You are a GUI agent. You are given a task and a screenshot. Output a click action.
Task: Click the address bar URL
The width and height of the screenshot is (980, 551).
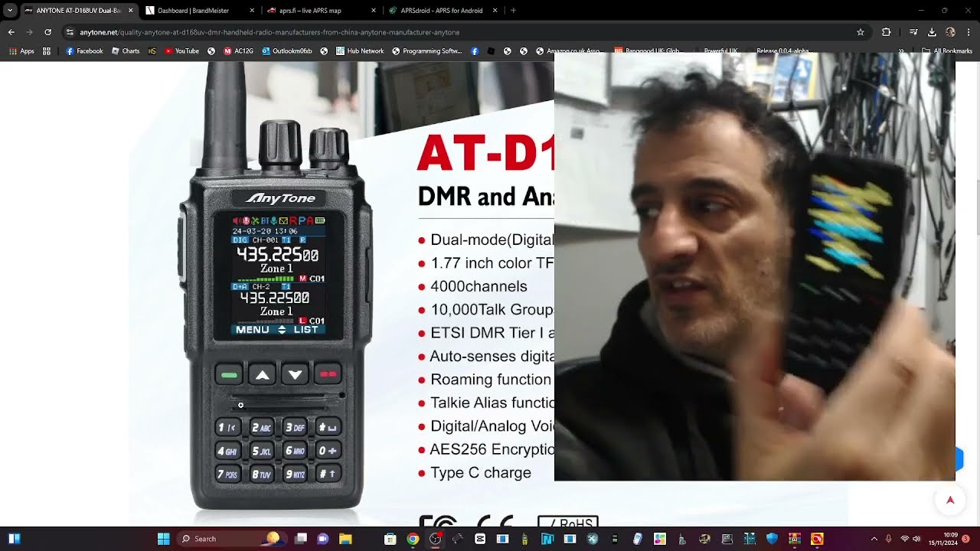269,32
